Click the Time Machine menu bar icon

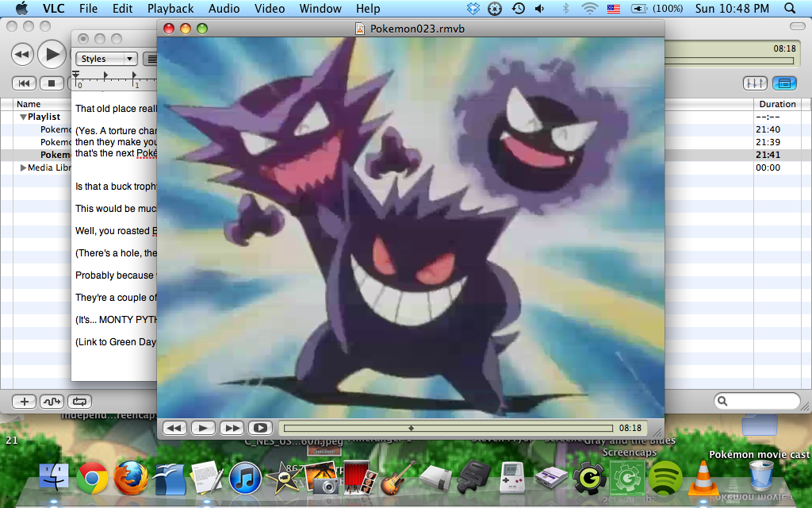pyautogui.click(x=518, y=8)
